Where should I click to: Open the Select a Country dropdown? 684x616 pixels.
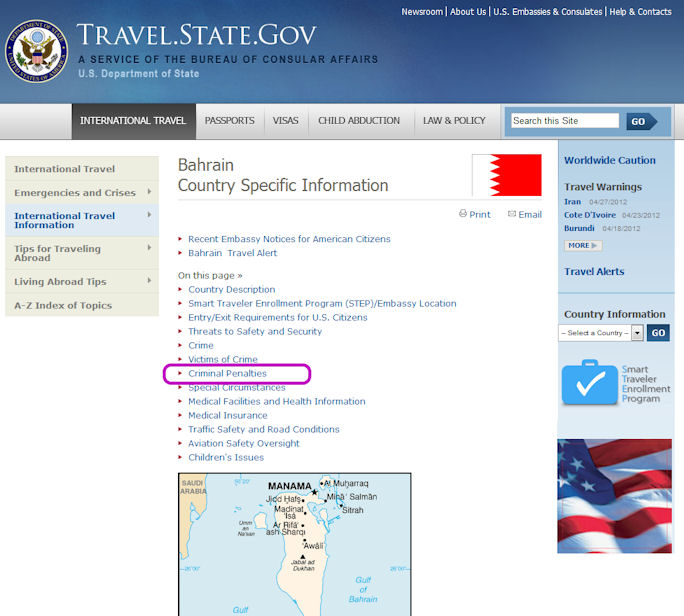point(601,333)
